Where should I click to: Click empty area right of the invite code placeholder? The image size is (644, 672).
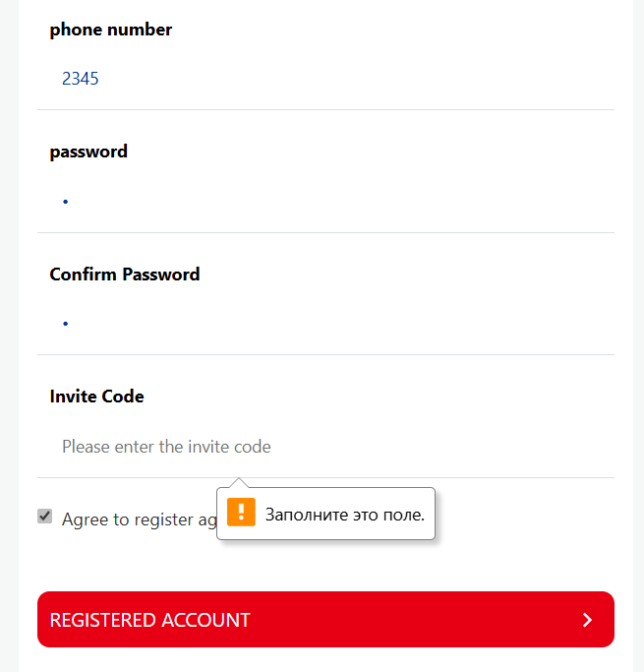pos(442,447)
